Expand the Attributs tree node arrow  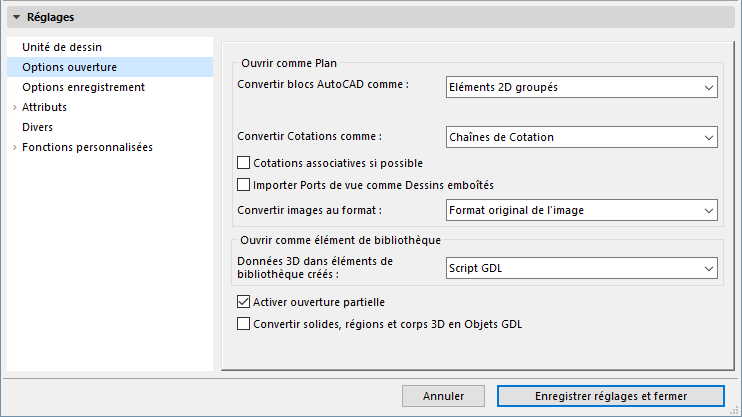14,107
